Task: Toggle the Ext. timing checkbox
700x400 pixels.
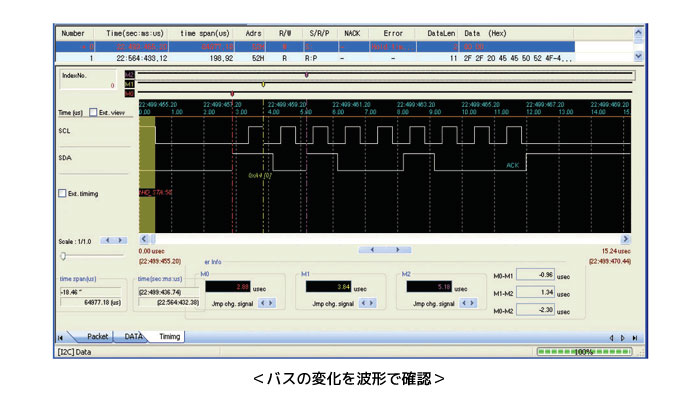Action: [62, 193]
